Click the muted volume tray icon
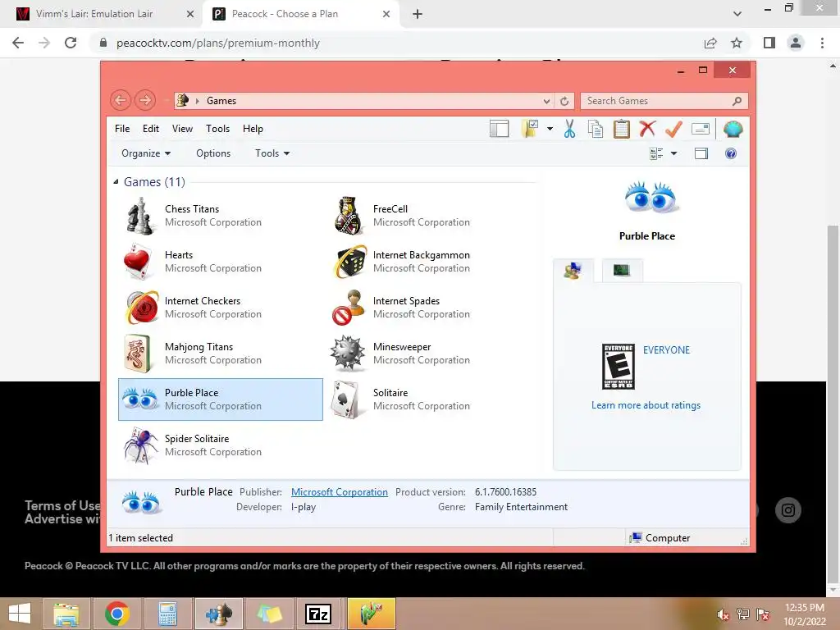Image resolution: width=840 pixels, height=630 pixels. tap(724, 614)
